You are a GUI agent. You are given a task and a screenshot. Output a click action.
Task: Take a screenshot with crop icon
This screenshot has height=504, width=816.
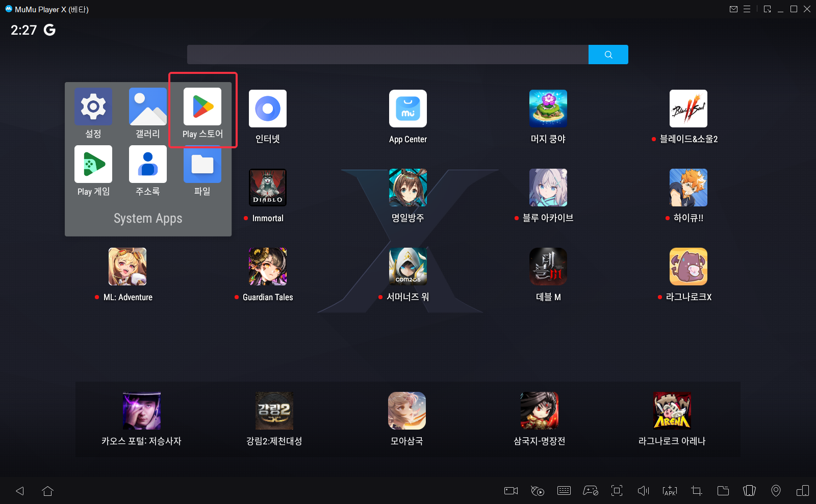(x=697, y=491)
